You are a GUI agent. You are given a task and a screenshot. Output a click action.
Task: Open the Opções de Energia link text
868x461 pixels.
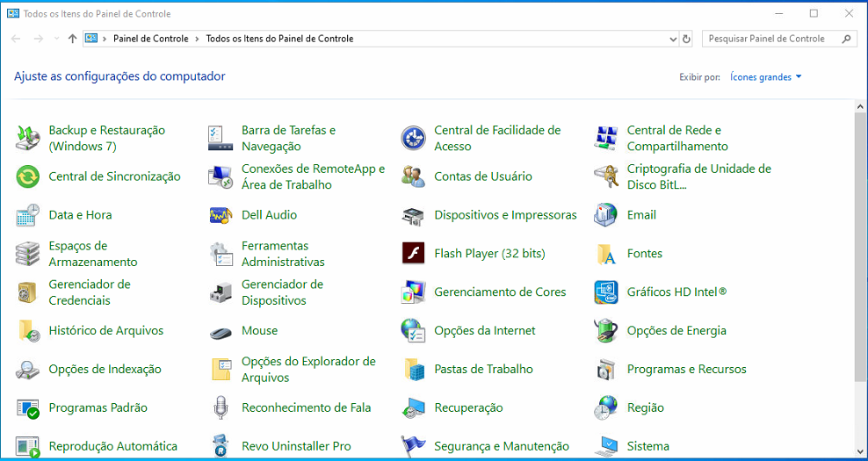click(676, 330)
